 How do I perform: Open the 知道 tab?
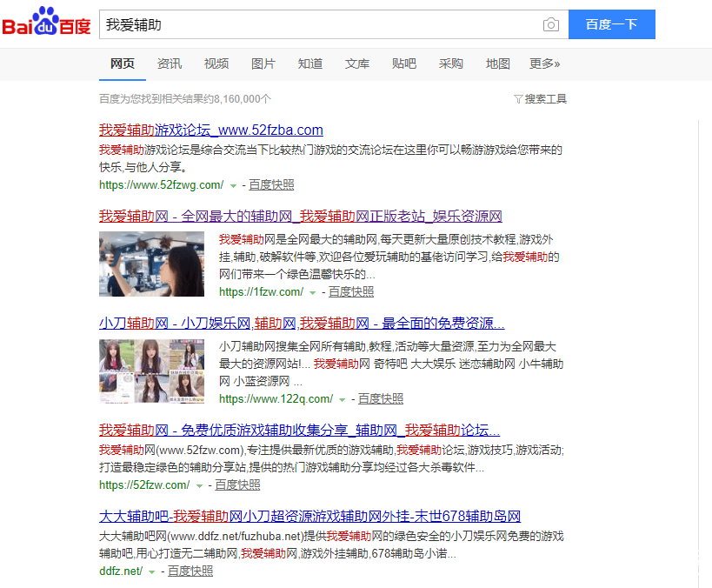310,63
